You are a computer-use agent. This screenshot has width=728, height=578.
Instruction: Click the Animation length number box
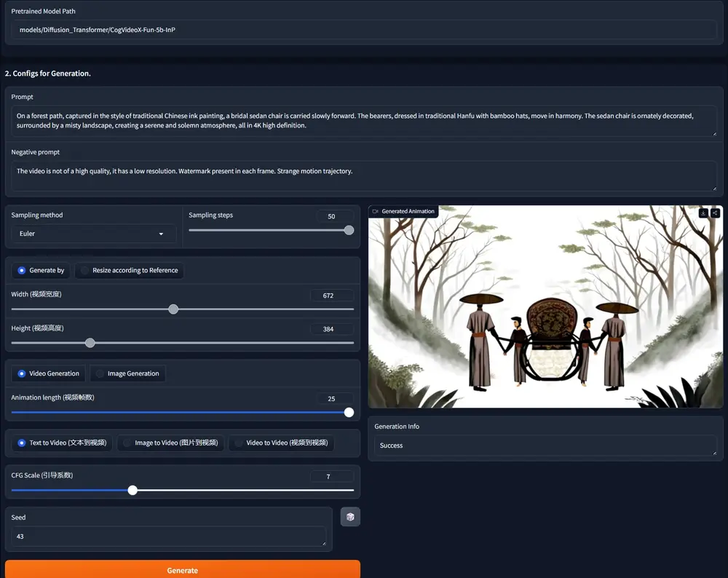[334, 398]
